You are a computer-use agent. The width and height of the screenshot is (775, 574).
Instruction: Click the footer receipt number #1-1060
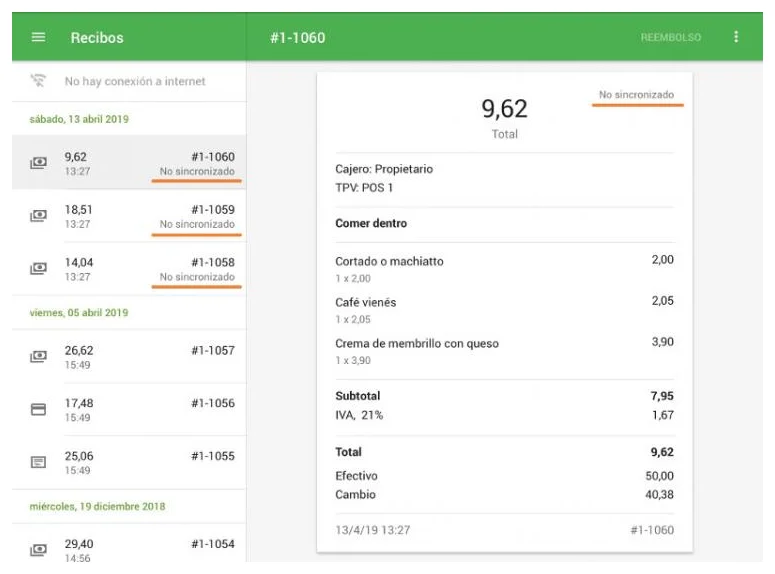coord(652,530)
